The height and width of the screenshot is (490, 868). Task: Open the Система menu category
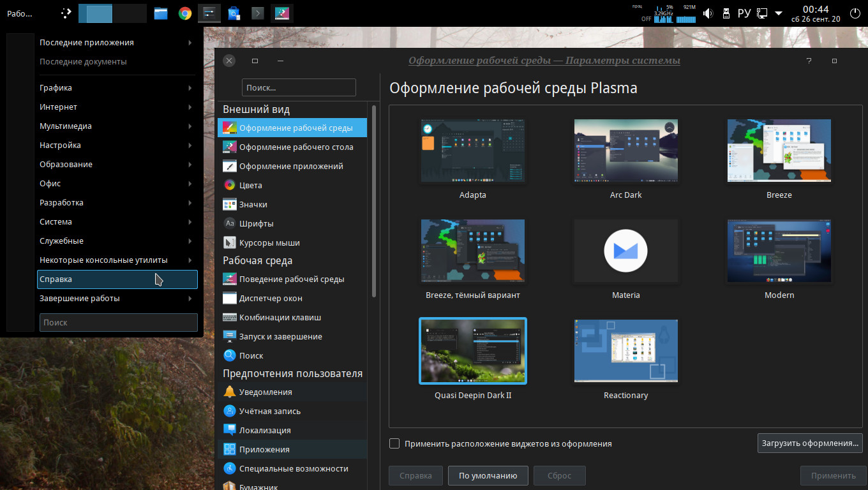117,222
